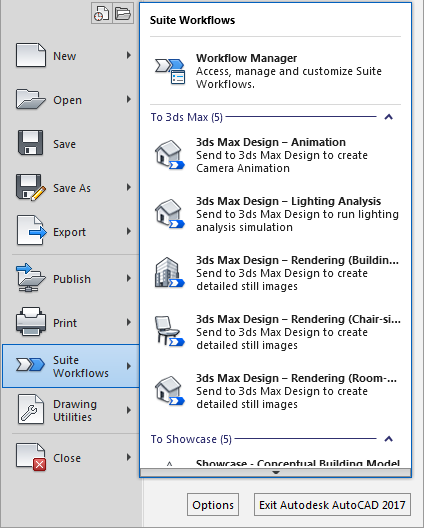Expand the Close submenu arrow
The image size is (424, 528).
(129, 457)
